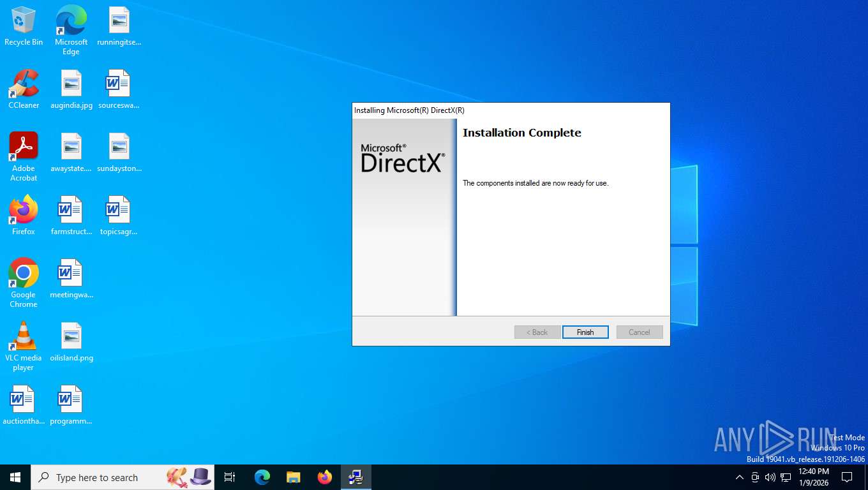Image resolution: width=868 pixels, height=490 pixels.
Task: Select the topicsagr Word document icon
Action: tap(119, 216)
